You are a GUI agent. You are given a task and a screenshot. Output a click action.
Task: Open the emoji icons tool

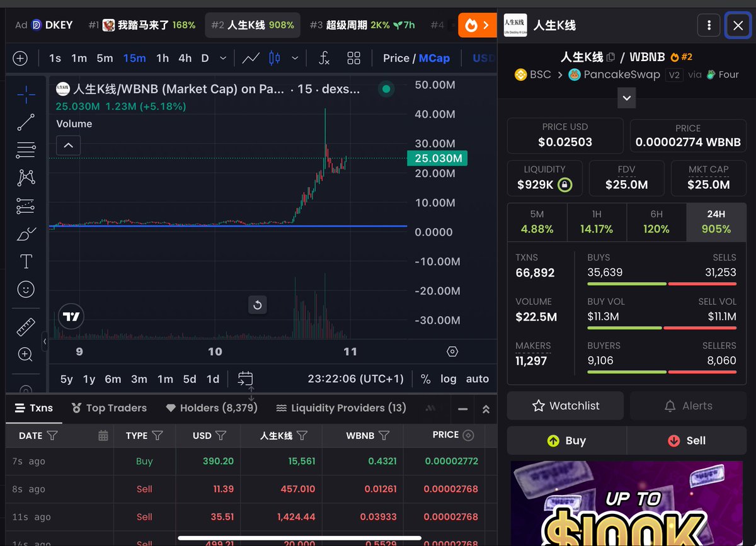click(26, 289)
